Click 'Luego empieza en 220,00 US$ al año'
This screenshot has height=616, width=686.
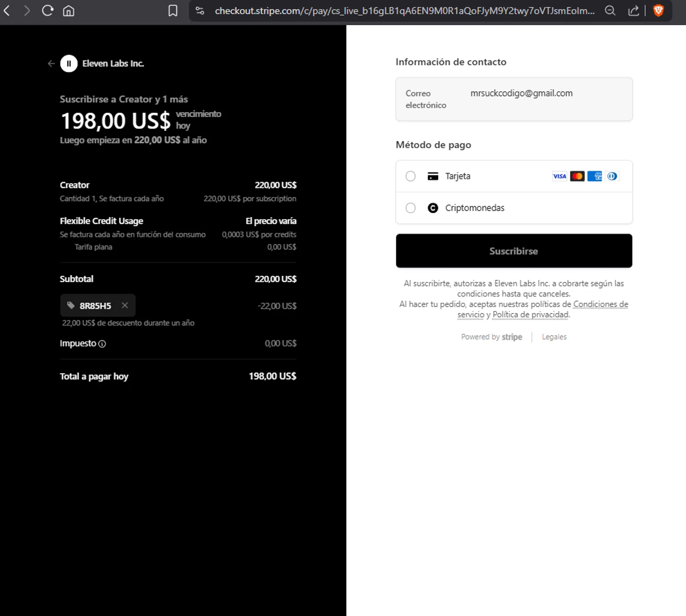click(134, 140)
